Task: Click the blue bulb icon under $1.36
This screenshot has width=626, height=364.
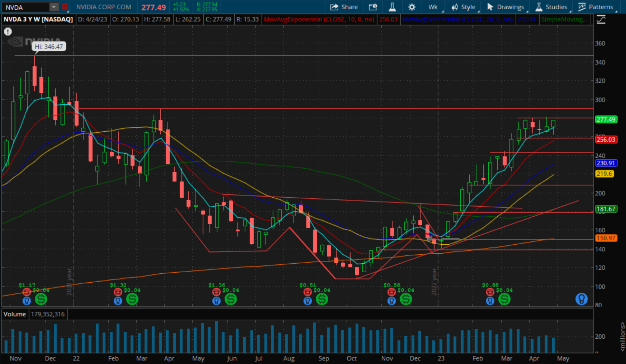Action: (x=216, y=301)
